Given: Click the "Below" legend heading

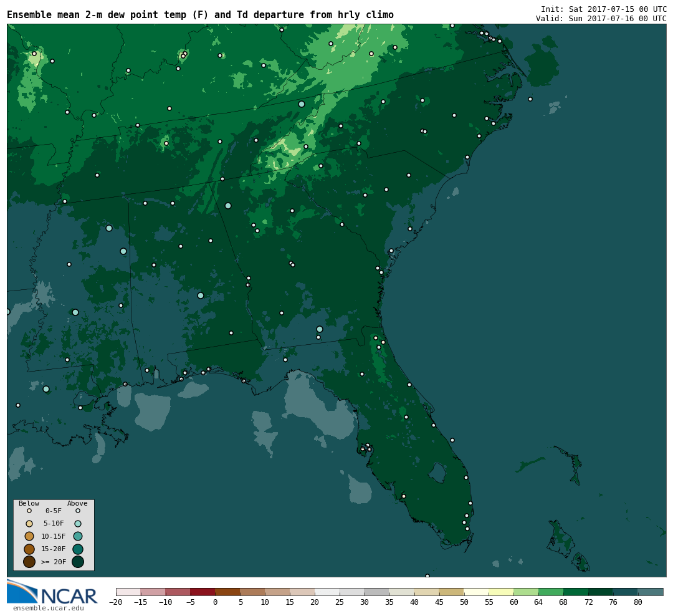Looking at the screenshot, I should [x=29, y=503].
